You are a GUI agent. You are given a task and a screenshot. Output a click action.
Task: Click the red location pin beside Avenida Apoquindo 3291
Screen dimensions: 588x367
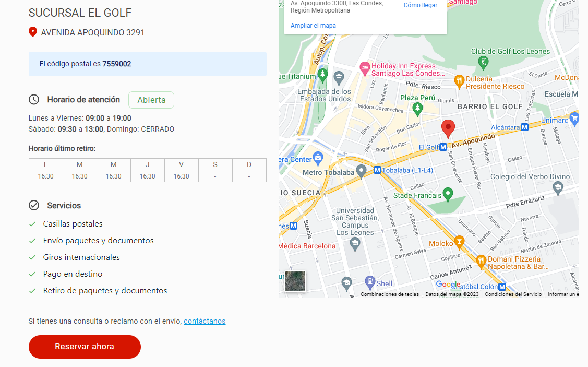[33, 32]
